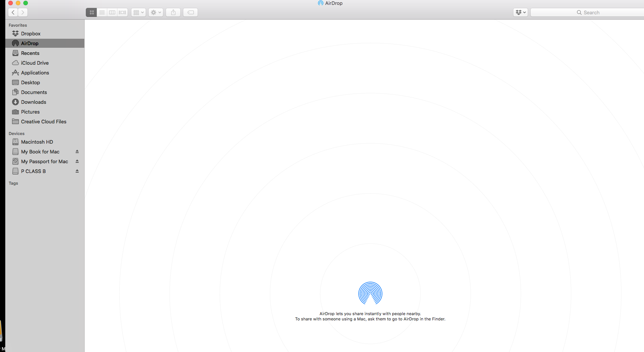Click the My Book for Mac drive icon
This screenshot has width=644, height=352.
point(15,152)
